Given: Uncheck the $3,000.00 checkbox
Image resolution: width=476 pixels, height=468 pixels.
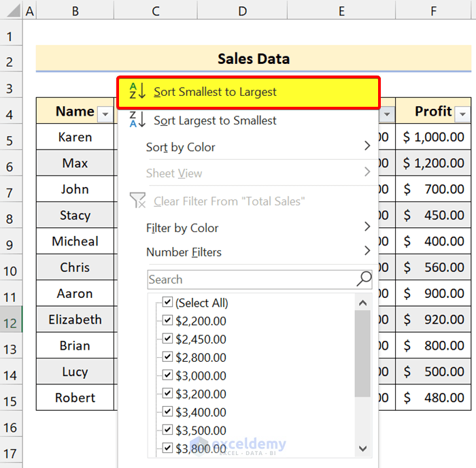Looking at the screenshot, I should (168, 375).
